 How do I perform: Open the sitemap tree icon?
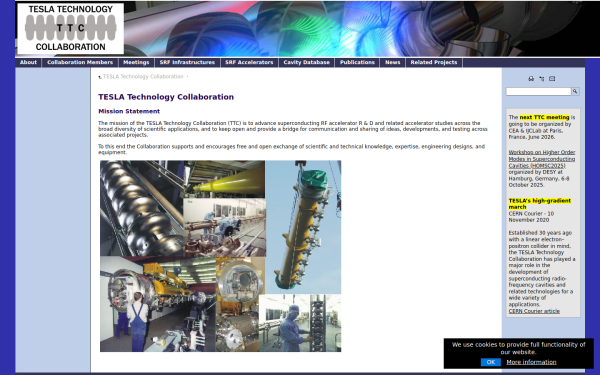point(541,78)
